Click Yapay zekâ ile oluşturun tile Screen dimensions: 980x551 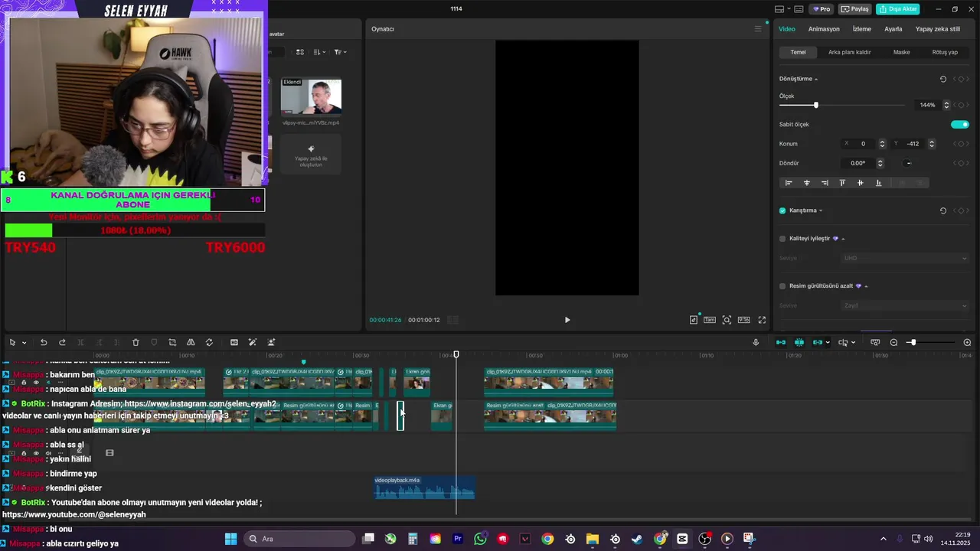pyautogui.click(x=311, y=155)
